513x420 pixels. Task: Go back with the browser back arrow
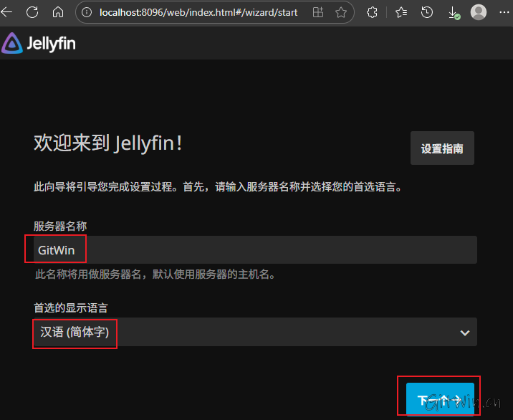pos(6,12)
